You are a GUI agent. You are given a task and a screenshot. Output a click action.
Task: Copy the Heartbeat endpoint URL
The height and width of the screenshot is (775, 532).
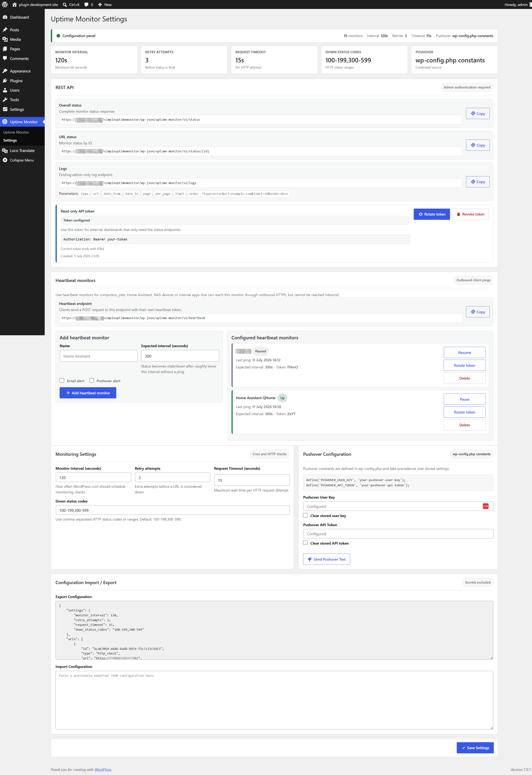point(478,312)
